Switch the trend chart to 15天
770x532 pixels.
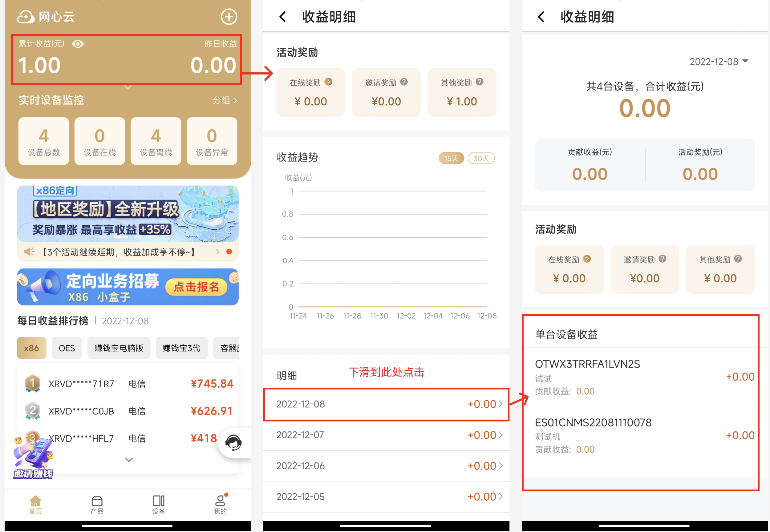pyautogui.click(x=451, y=158)
